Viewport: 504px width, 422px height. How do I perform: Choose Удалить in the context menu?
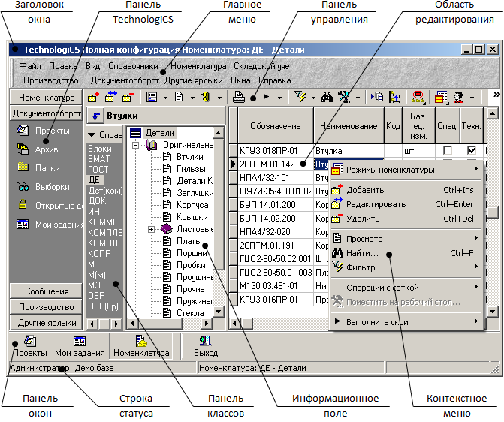(x=406, y=219)
